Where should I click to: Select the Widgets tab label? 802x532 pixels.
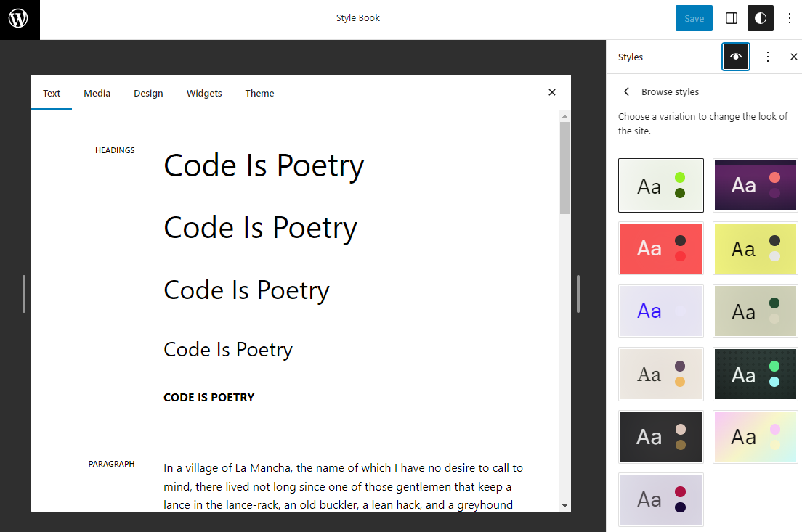point(204,93)
